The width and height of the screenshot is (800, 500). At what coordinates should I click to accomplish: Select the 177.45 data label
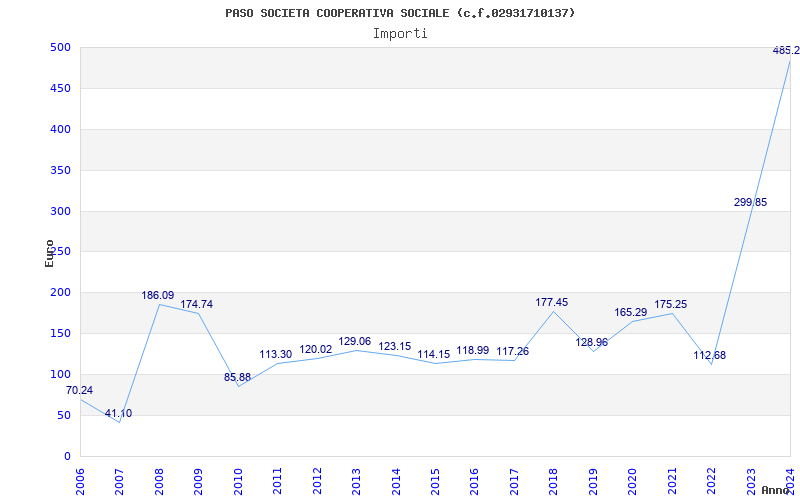[552, 303]
